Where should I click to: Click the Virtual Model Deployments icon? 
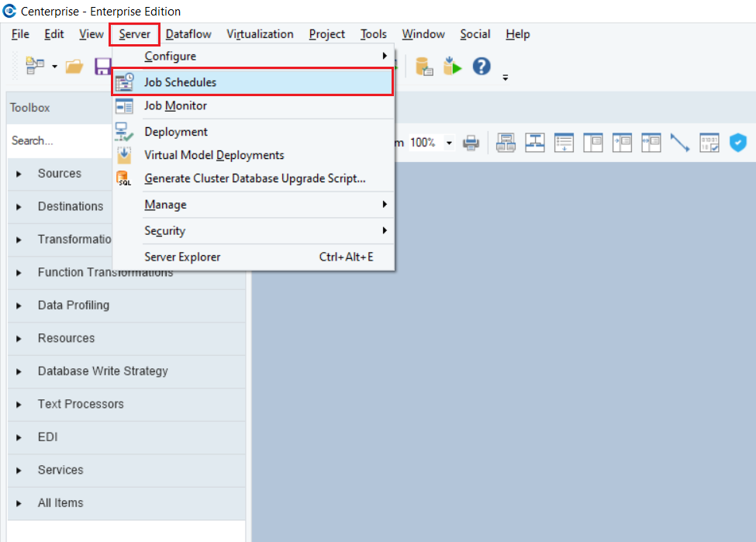tap(124, 155)
